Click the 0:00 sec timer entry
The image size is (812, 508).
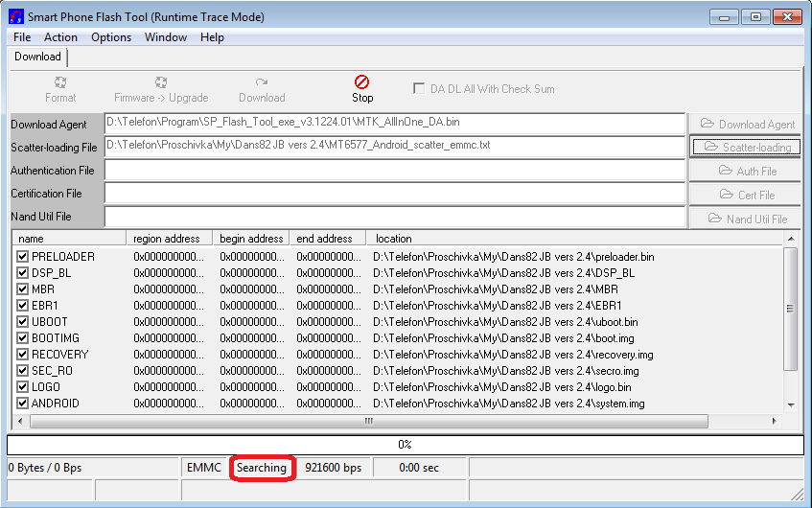pos(419,468)
